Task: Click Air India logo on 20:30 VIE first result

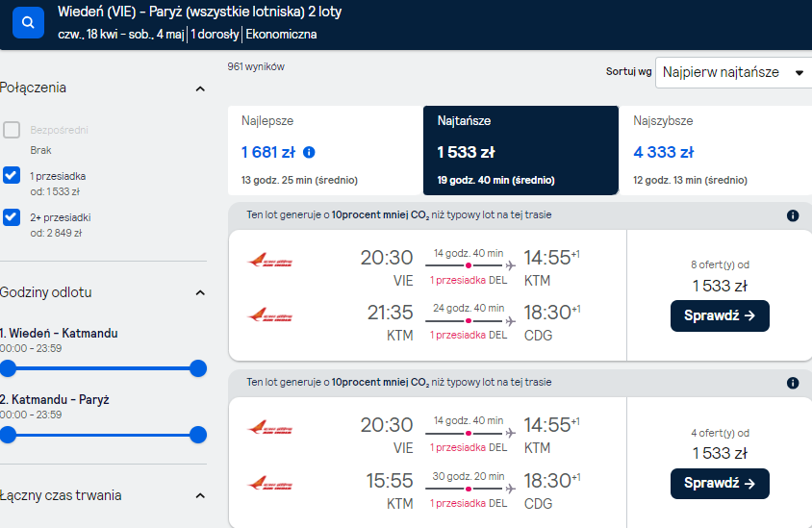Action: pos(269,260)
